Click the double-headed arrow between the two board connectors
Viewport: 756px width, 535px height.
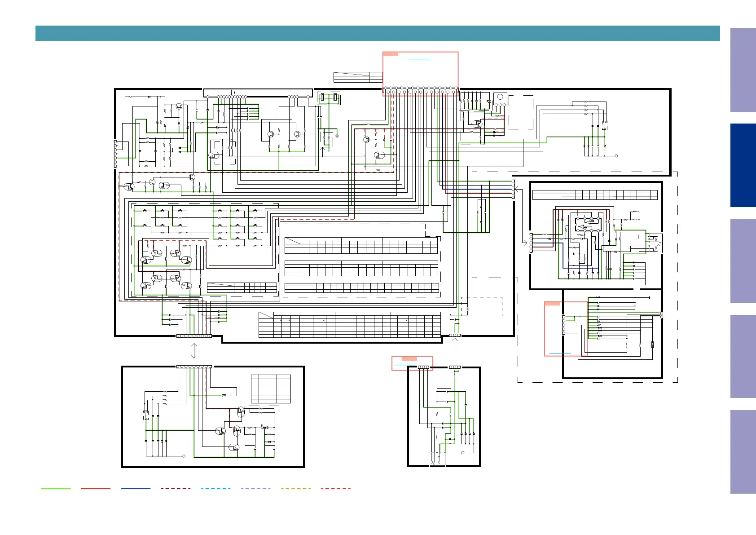point(194,351)
